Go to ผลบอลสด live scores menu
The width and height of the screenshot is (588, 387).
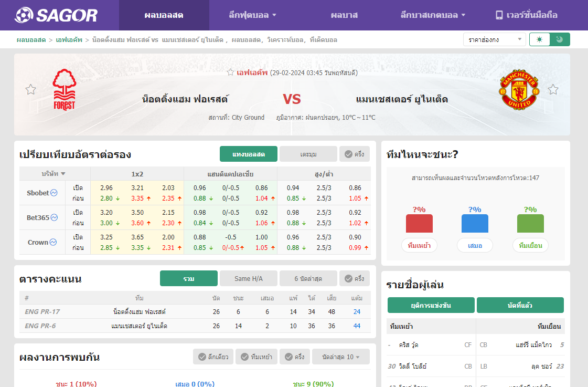(164, 15)
